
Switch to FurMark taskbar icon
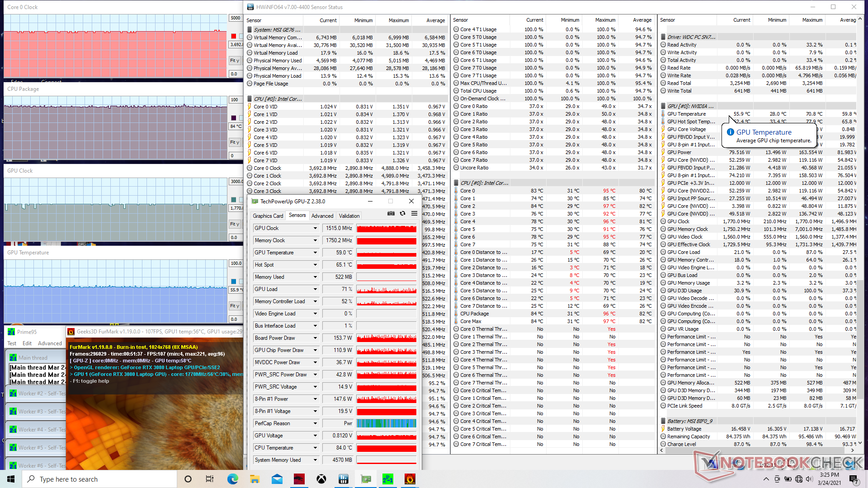[410, 479]
